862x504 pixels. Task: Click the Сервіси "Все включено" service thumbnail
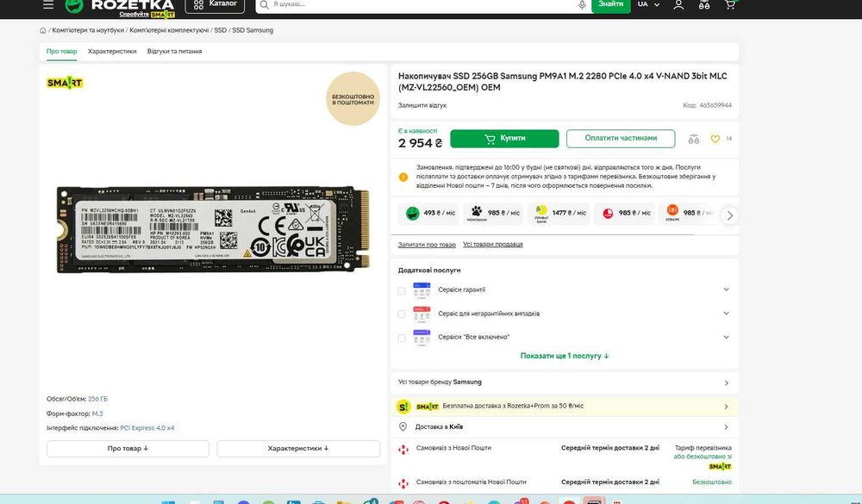[422, 337]
